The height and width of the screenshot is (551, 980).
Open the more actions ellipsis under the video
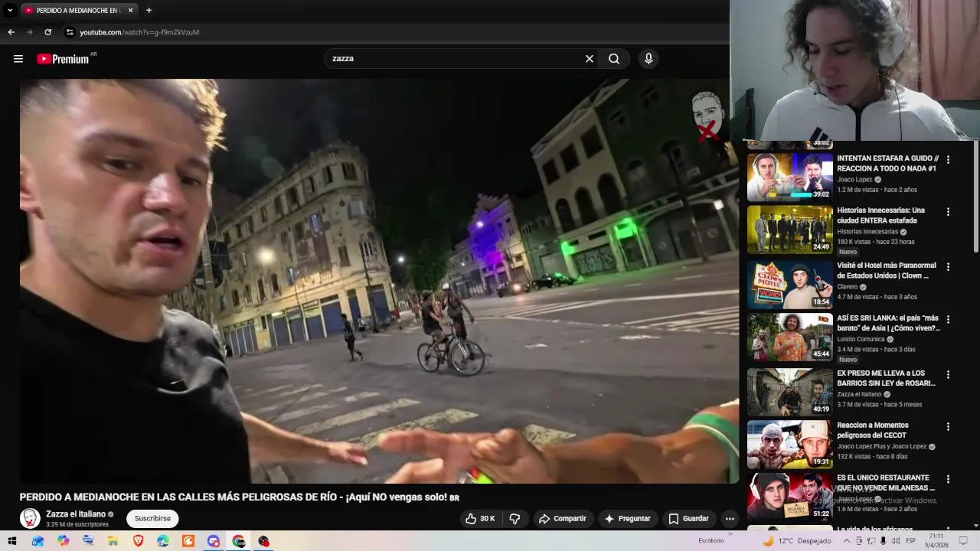(730, 519)
